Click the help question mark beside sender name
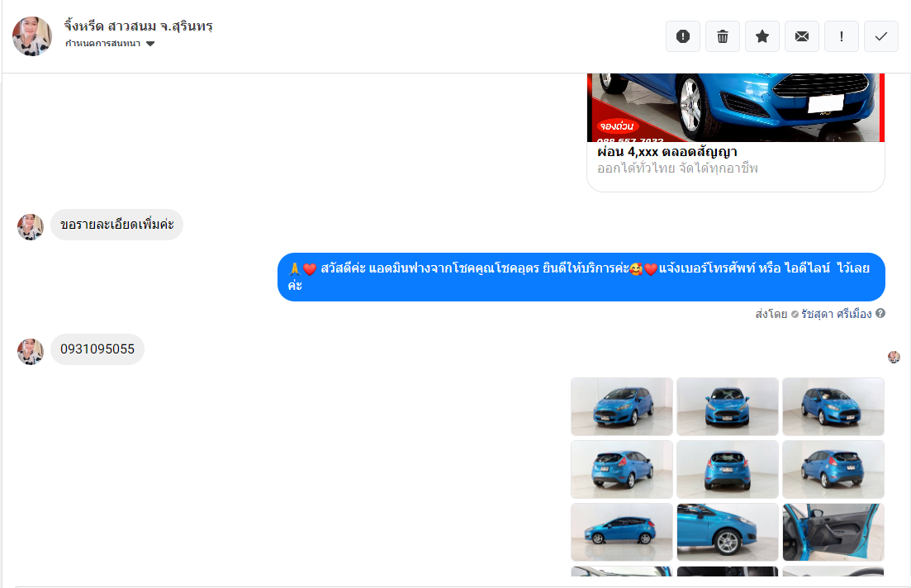This screenshot has height=588, width=911. pos(880,313)
